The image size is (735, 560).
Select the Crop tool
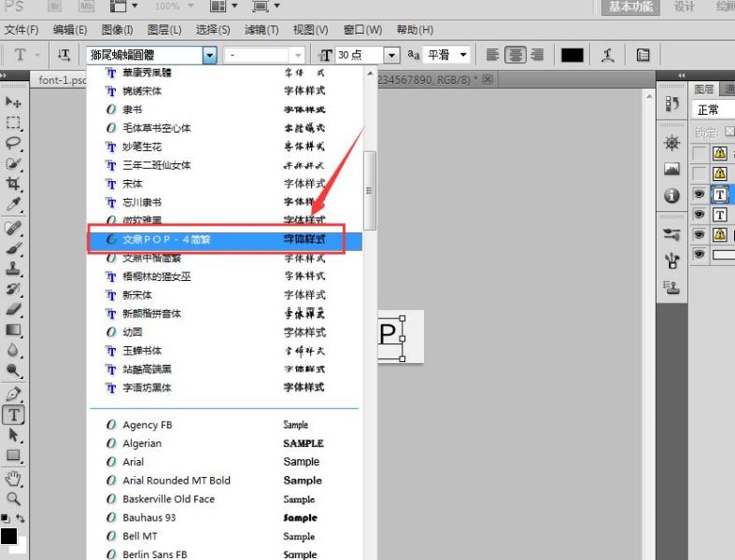[13, 183]
